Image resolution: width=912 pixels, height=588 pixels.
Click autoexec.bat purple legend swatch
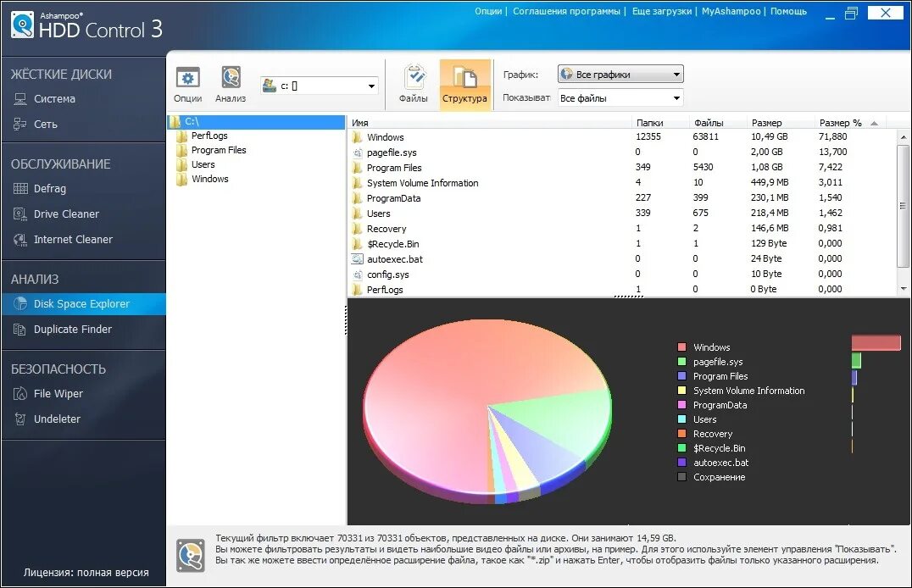coord(681,463)
